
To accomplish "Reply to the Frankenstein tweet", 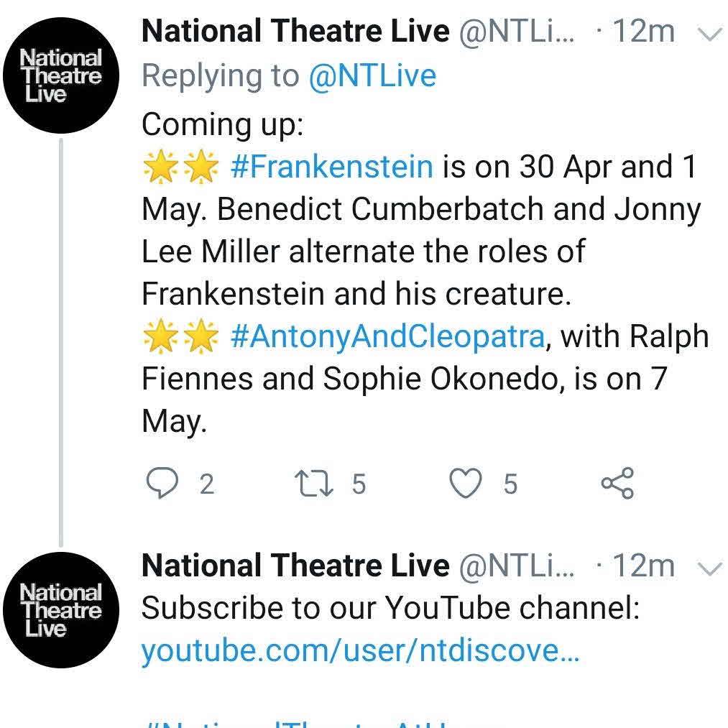I will point(162,484).
